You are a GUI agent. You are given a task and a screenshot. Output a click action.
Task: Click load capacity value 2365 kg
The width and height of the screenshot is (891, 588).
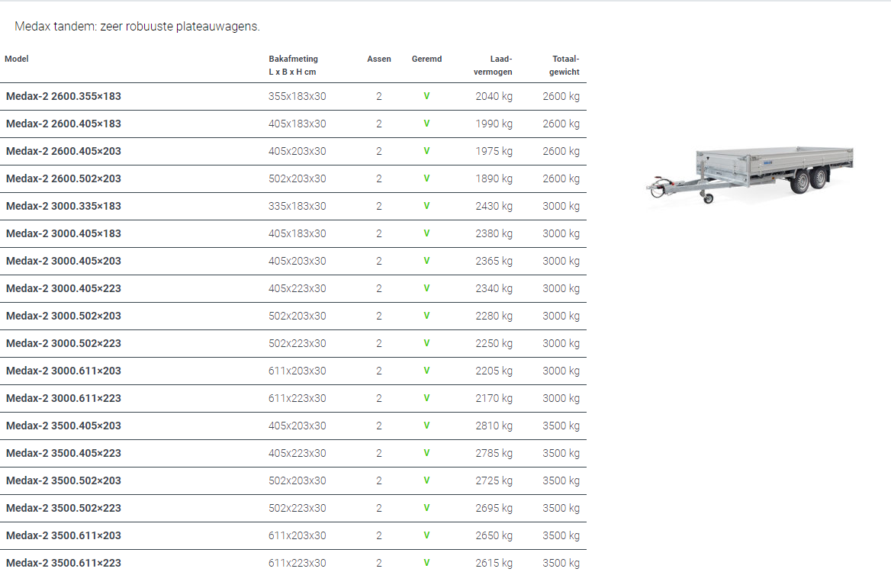click(x=494, y=261)
